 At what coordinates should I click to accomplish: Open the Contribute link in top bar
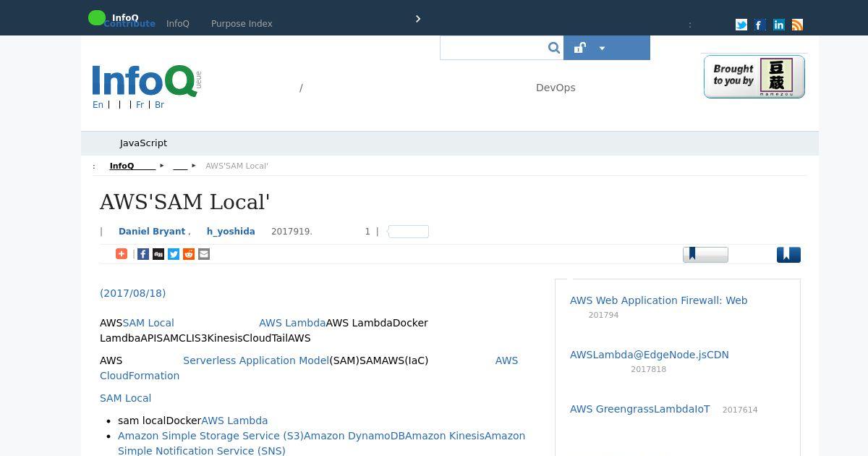(x=129, y=24)
